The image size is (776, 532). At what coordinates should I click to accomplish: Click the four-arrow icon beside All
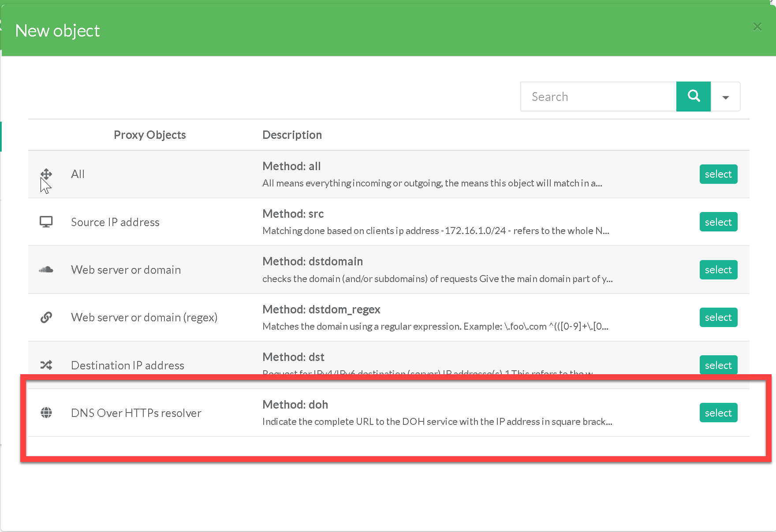(46, 174)
